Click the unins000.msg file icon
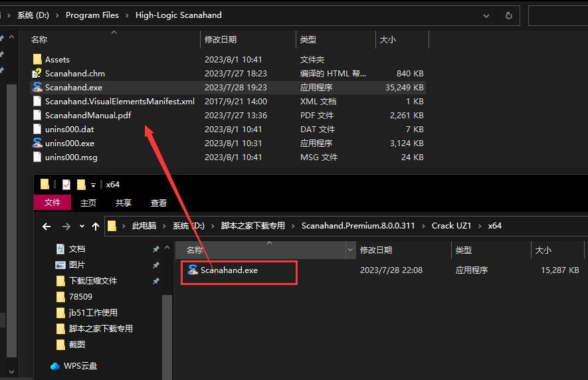 point(37,157)
